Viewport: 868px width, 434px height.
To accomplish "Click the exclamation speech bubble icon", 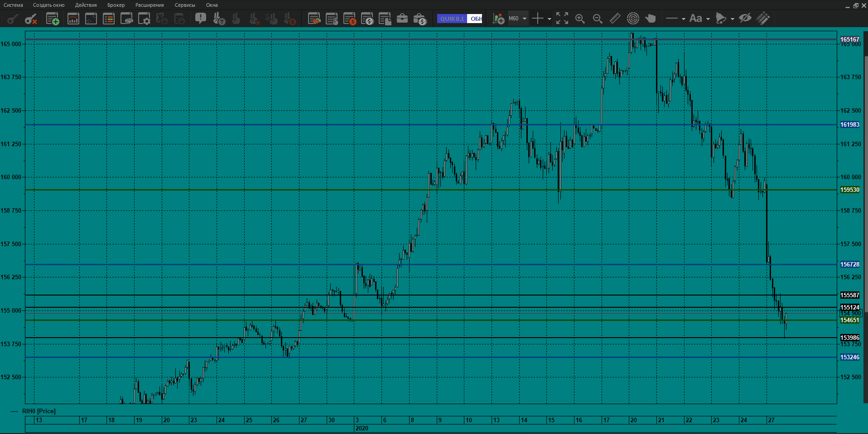I will coord(201,19).
